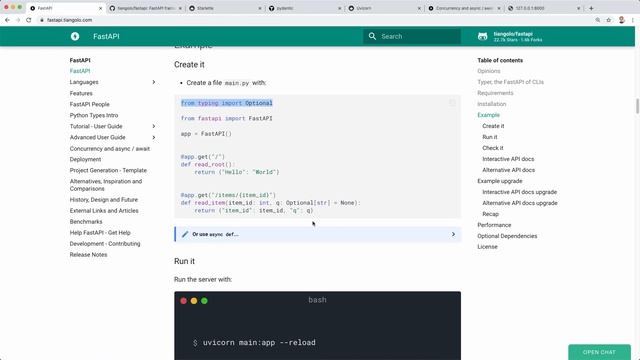
Task: Click the browser back arrow
Action: click(7, 20)
